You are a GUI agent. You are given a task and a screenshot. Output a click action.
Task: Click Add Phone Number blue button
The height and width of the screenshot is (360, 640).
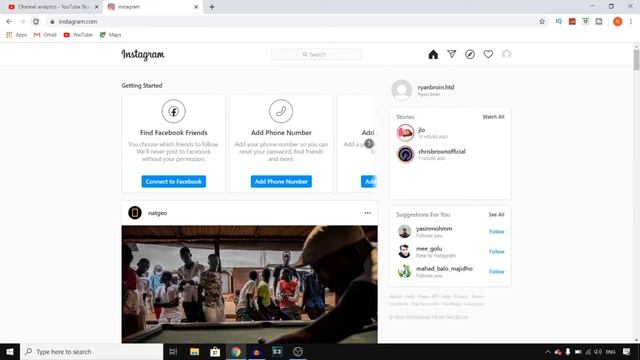[281, 182]
